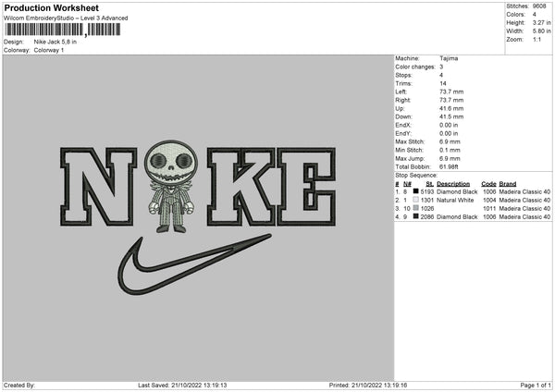Click the 'Stop Sequence:' label

tap(416, 175)
